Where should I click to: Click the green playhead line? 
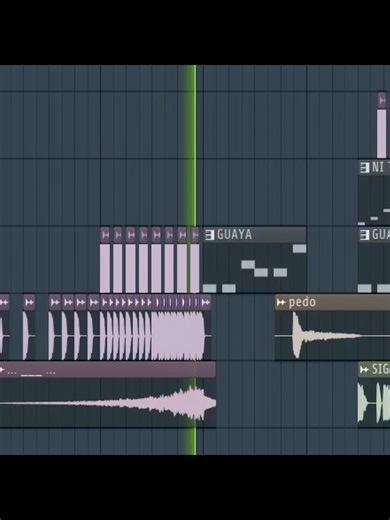195,260
